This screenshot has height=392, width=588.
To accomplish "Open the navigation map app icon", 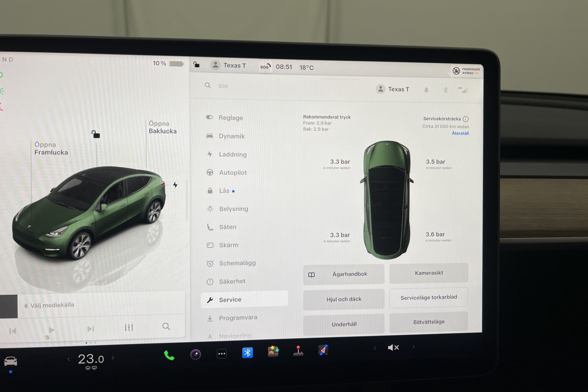I will coord(323,350).
